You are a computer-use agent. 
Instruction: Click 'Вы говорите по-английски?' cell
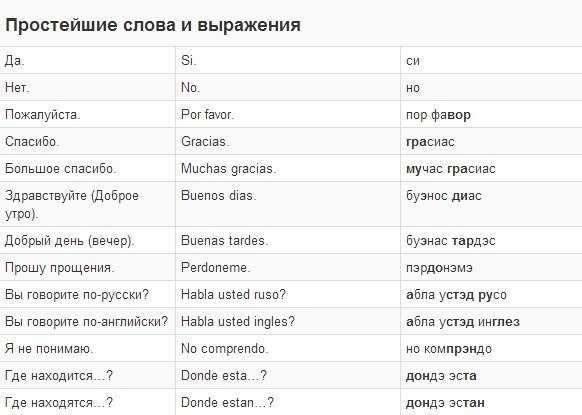pos(86,321)
